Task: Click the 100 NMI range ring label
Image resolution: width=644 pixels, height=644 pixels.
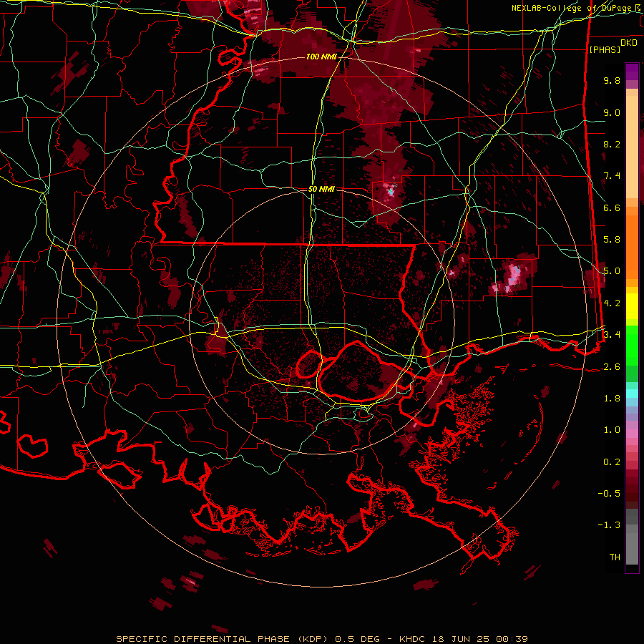Action: tap(321, 57)
